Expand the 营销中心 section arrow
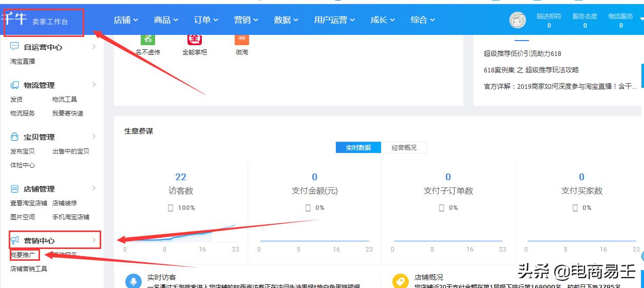Screen dimensions: 644x288 tap(94, 240)
